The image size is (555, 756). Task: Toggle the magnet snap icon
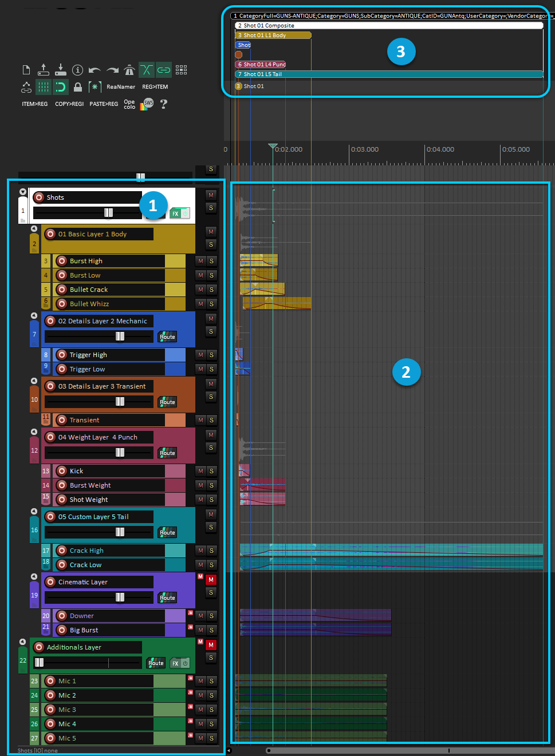(x=61, y=87)
